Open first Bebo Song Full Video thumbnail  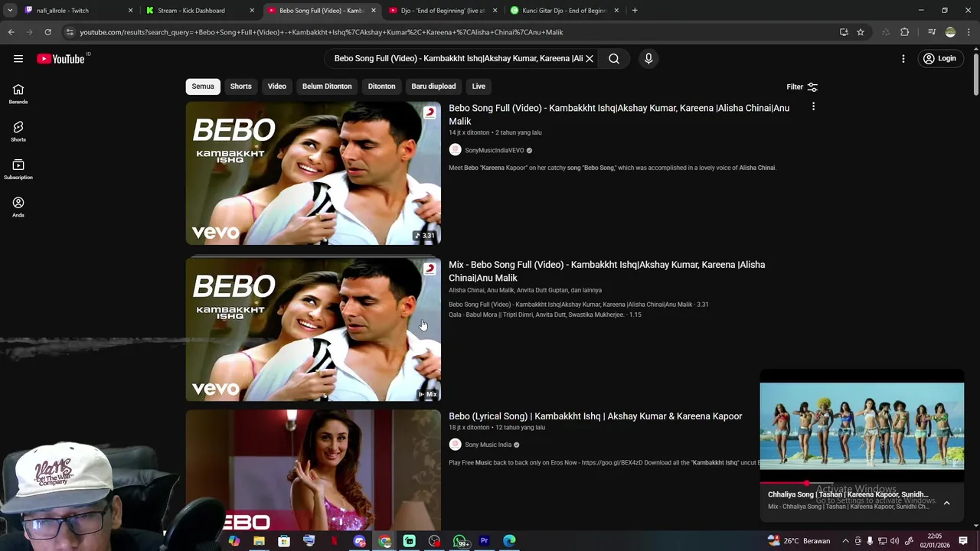tap(313, 173)
